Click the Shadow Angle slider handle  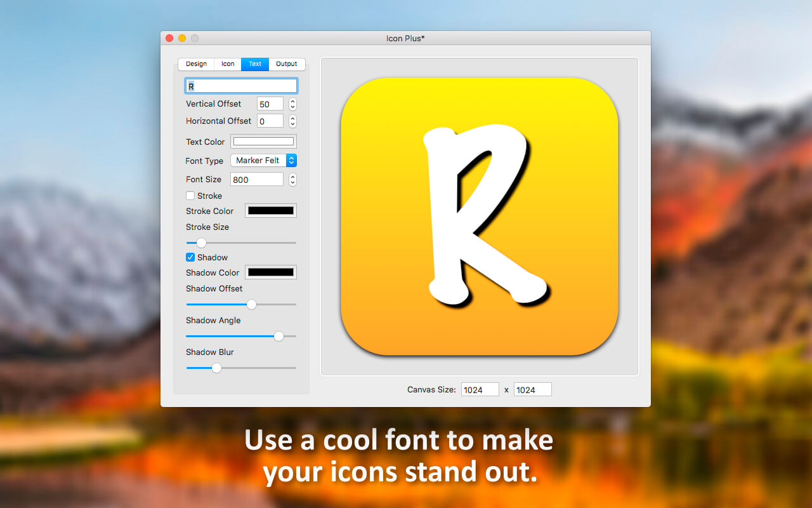pyautogui.click(x=278, y=336)
